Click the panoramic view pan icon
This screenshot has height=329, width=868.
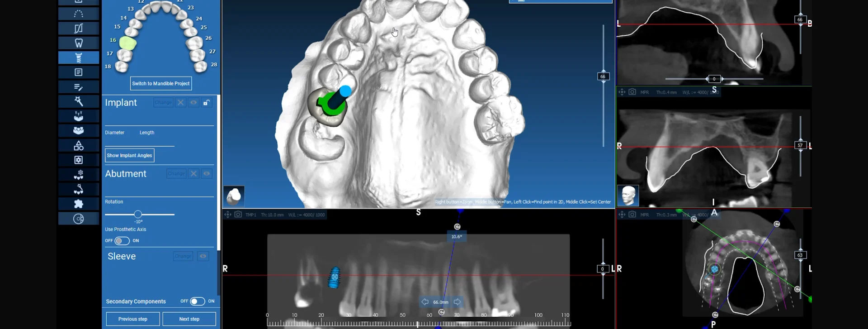[x=228, y=215]
